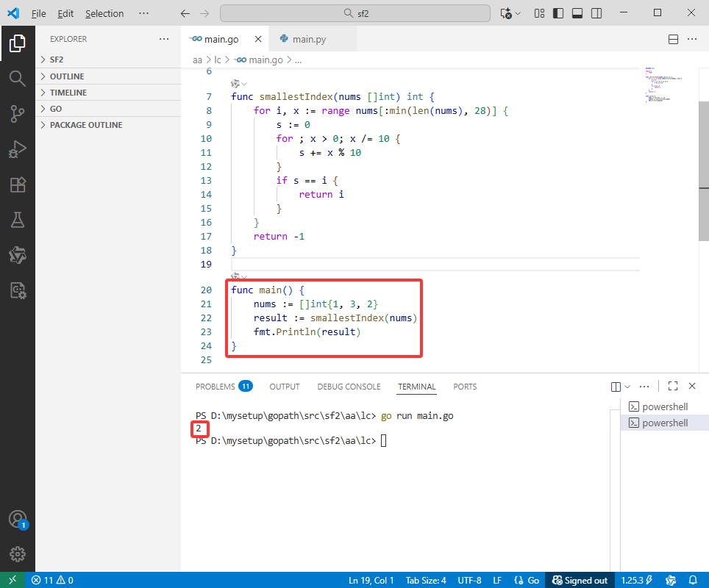This screenshot has width=709, height=588.
Task: Select second highlighted powershell terminal entry
Action: pyautogui.click(x=664, y=423)
